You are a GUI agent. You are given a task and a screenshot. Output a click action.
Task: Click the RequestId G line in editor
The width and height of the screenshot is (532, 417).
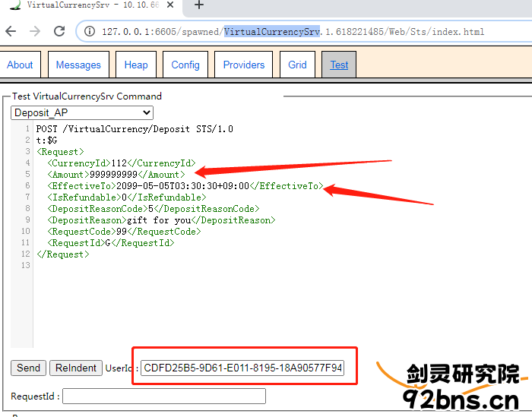[111, 243]
